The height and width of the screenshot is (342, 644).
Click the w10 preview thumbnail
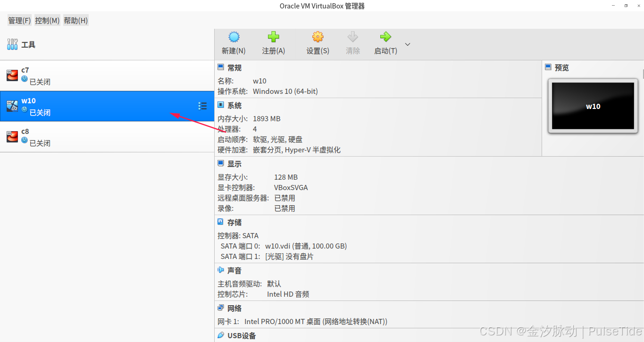point(593,106)
